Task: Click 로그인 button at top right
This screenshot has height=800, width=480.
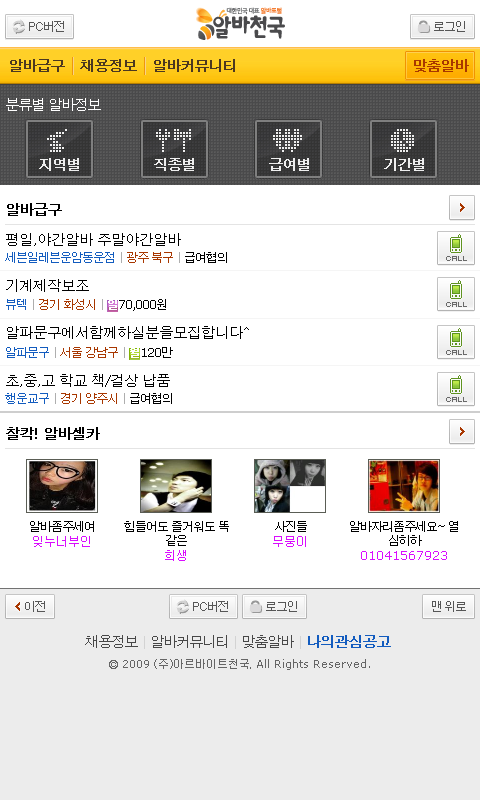Action: click(442, 27)
